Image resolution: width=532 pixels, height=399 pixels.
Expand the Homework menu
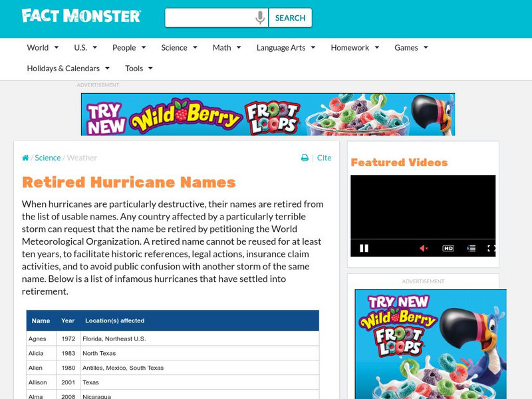click(354, 47)
